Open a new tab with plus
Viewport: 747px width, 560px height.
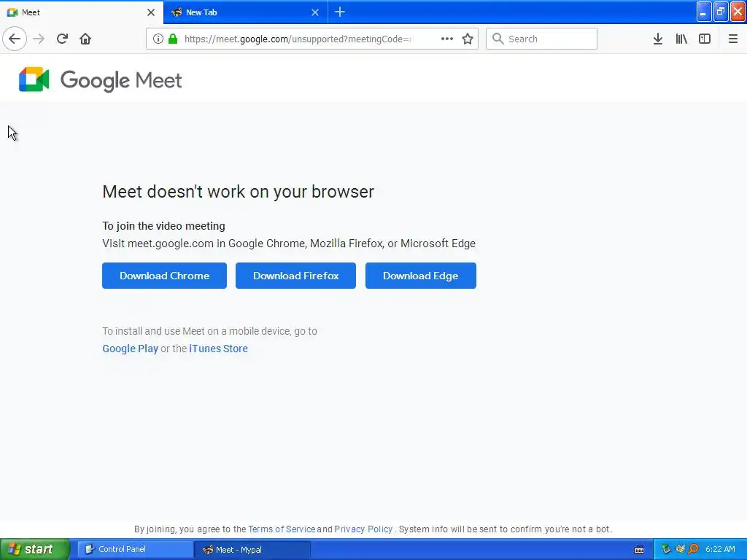pyautogui.click(x=340, y=12)
